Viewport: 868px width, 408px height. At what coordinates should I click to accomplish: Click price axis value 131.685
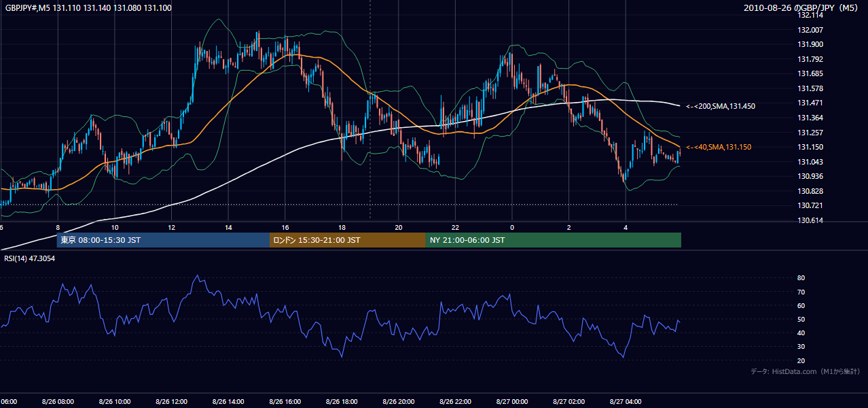(810, 73)
